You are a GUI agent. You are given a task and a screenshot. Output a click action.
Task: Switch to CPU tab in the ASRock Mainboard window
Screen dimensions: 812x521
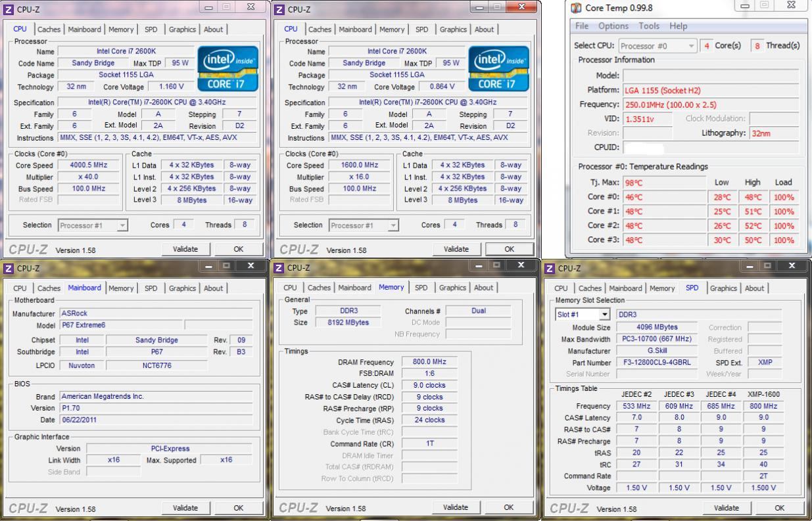(20, 288)
